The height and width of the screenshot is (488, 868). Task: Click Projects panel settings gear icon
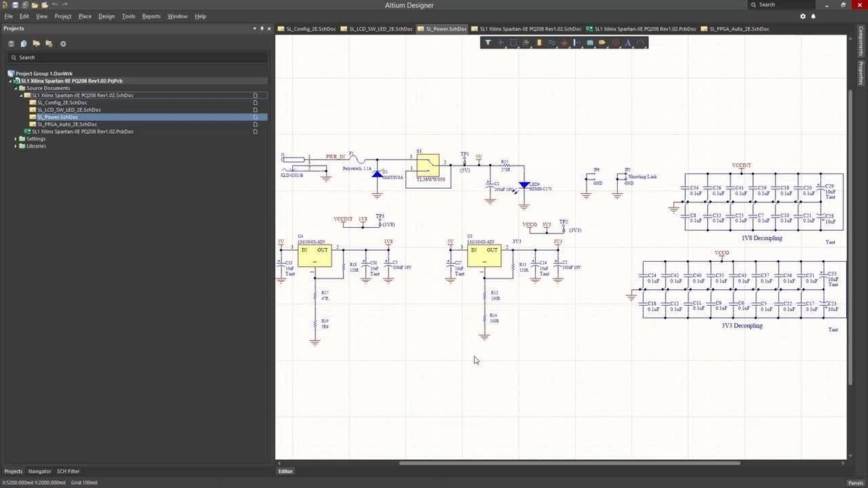point(63,43)
